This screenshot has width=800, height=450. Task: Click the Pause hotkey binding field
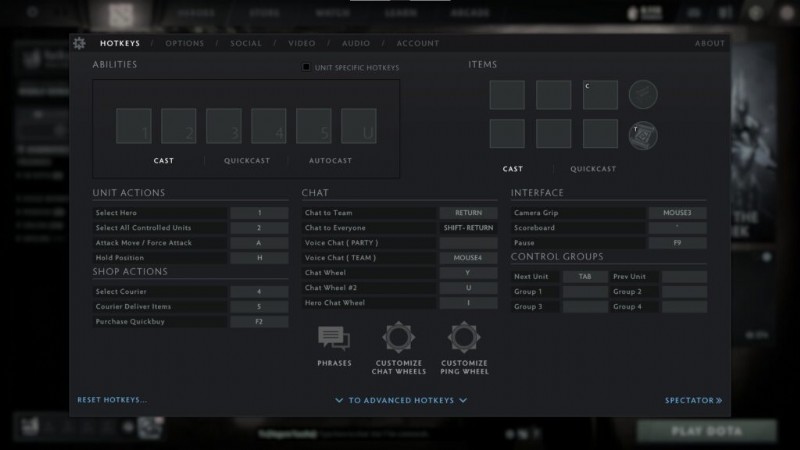(x=677, y=243)
